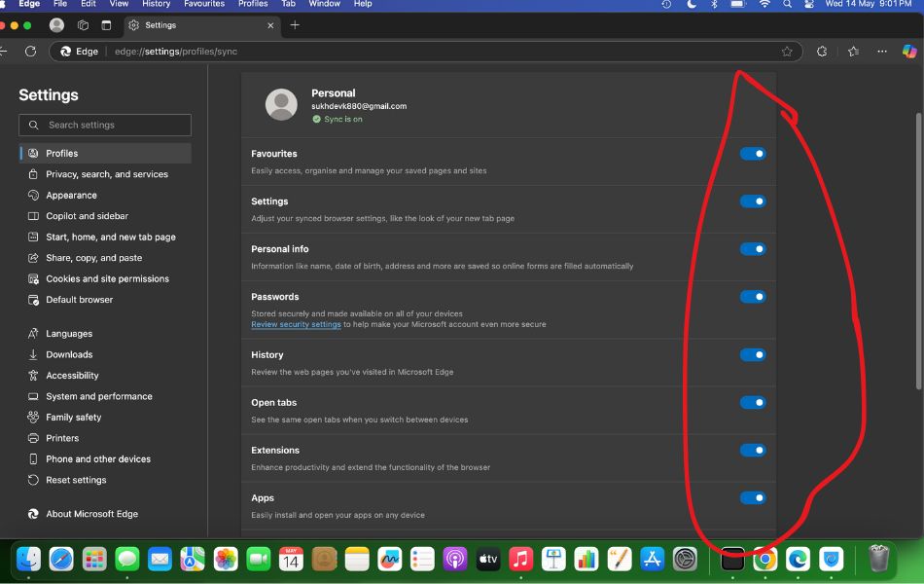Image resolution: width=924 pixels, height=584 pixels.
Task: Open Bluetooth status in menu bar
Action: [714, 4]
